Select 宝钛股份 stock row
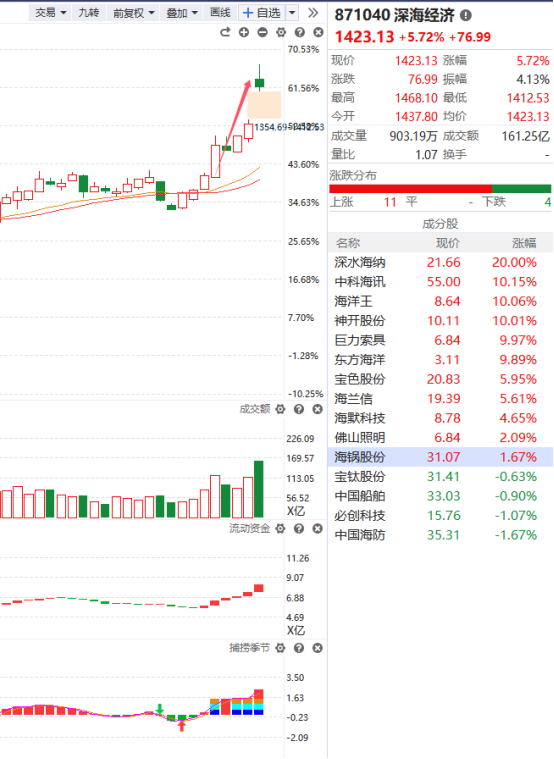Screen dimensions: 554x759 coord(440,477)
